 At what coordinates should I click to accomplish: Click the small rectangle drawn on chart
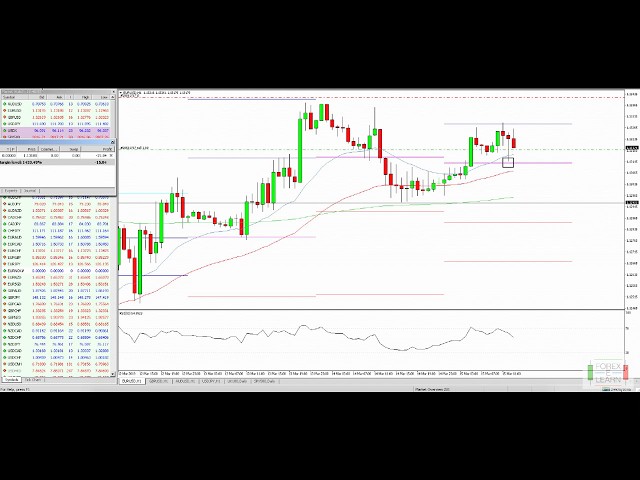508,162
